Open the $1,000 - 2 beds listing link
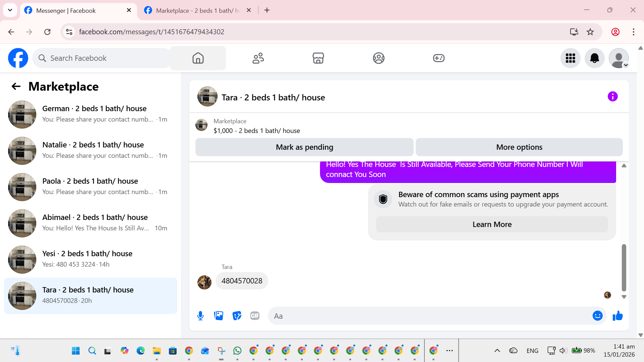 click(257, 131)
